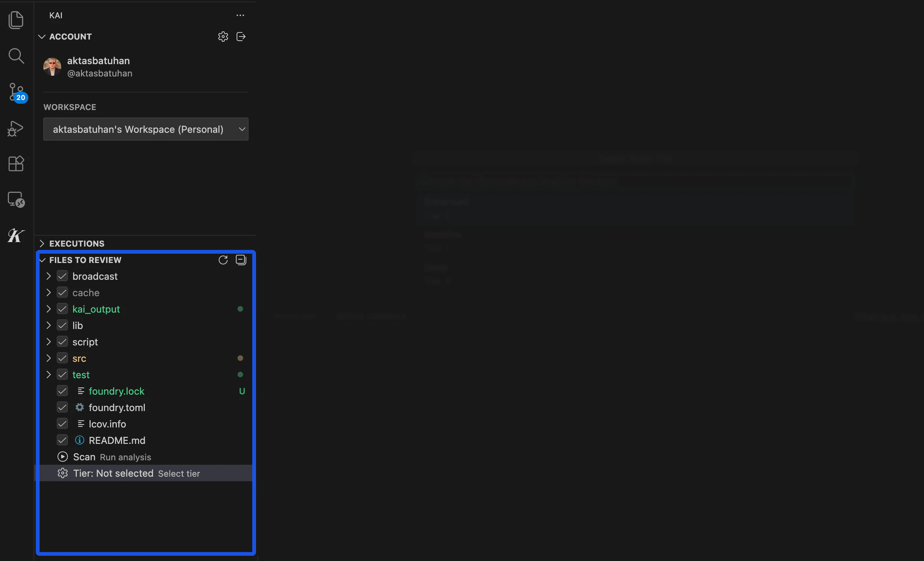Uncheck the foundry.toml checkbox

pyautogui.click(x=62, y=407)
